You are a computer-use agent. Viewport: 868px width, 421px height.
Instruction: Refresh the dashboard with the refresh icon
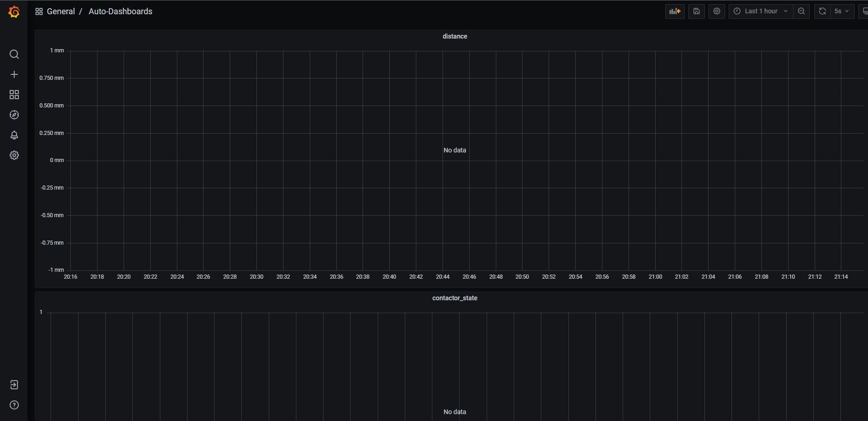click(823, 11)
